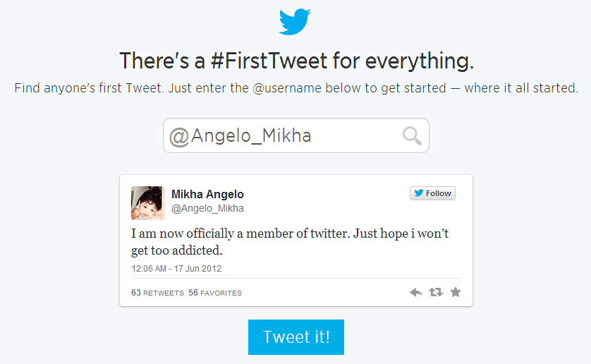Click the Twitter bird logo at top
This screenshot has height=364, width=591.
295,22
